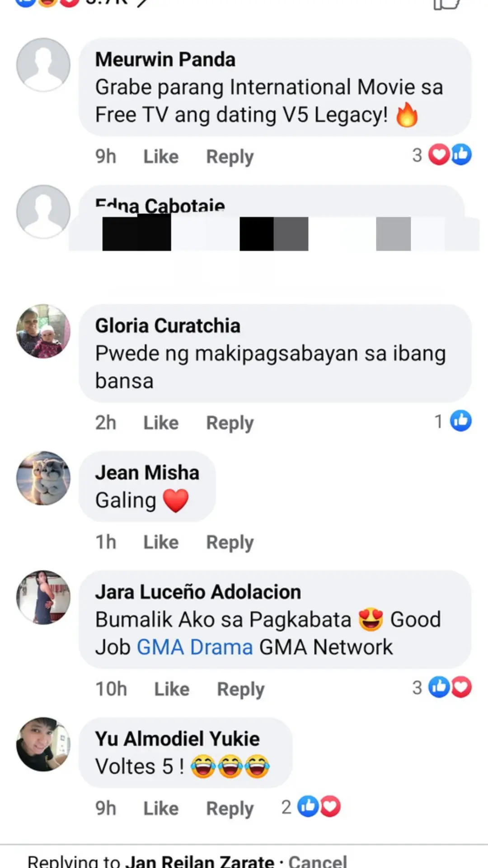The height and width of the screenshot is (868, 488).
Task: Reply to Gloria Curatchia's comment
Action: tap(230, 423)
